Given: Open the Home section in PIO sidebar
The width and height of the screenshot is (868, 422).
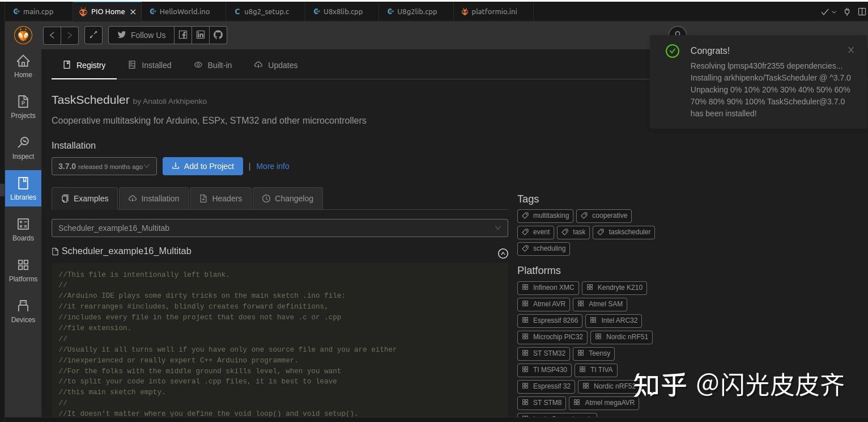Looking at the screenshot, I should pyautogui.click(x=23, y=66).
